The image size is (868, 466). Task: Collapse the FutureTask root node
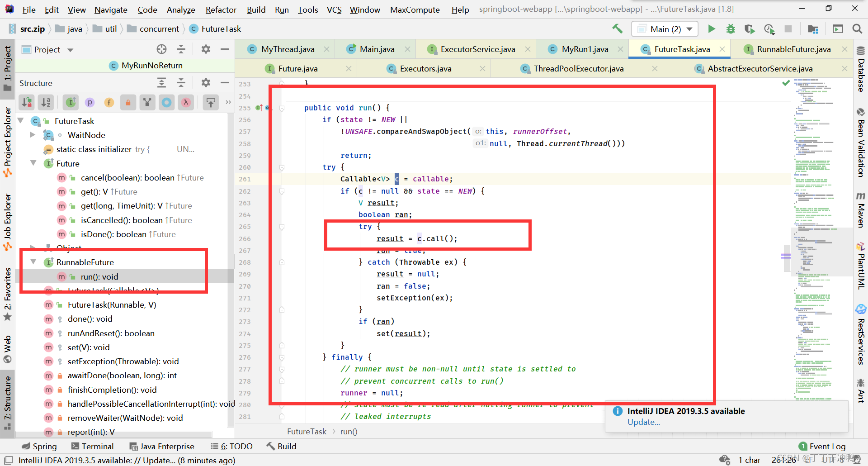click(x=21, y=121)
